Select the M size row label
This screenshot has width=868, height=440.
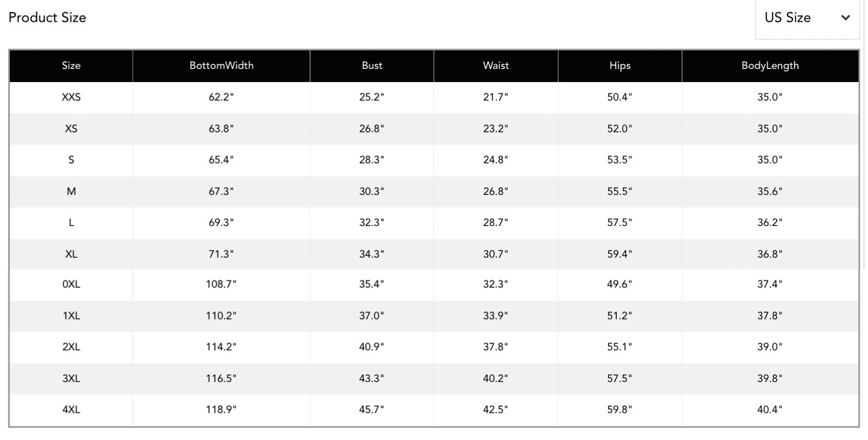[x=71, y=192]
